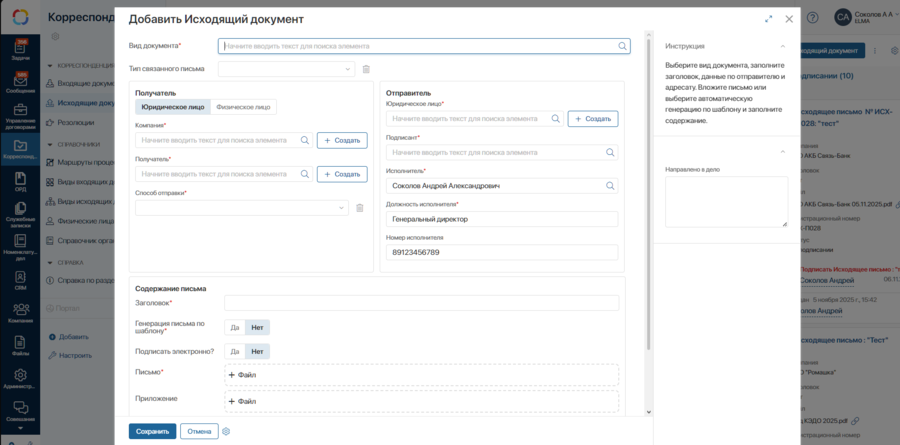The height and width of the screenshot is (445, 900).
Task: Set Подписать электронно to Да
Action: pos(234,351)
